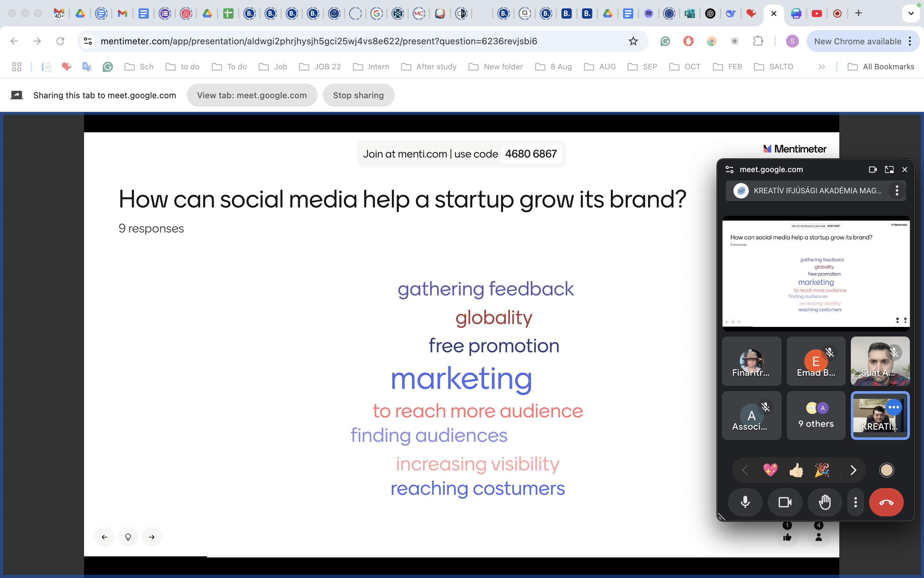Screen dimensions: 924x578
Task: Open options dots for KREATÍV IFJÚSÁGI meeting
Action: tap(897, 190)
